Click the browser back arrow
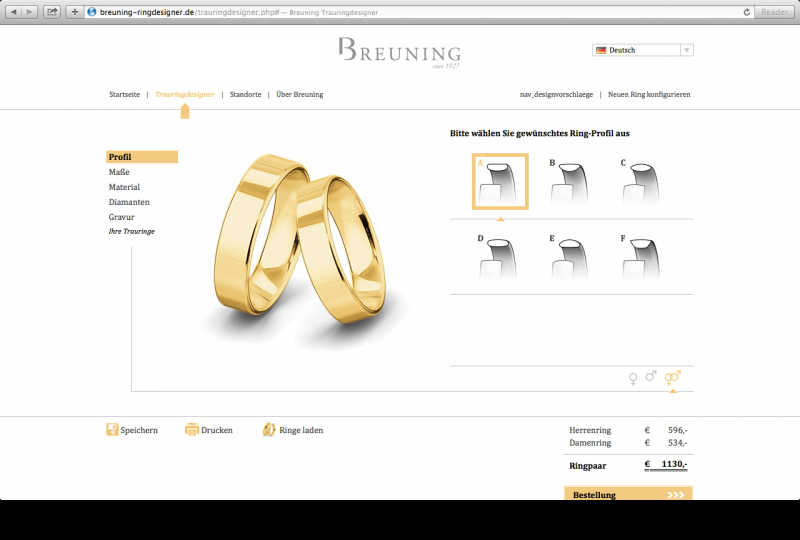800x540 pixels. click(x=14, y=12)
